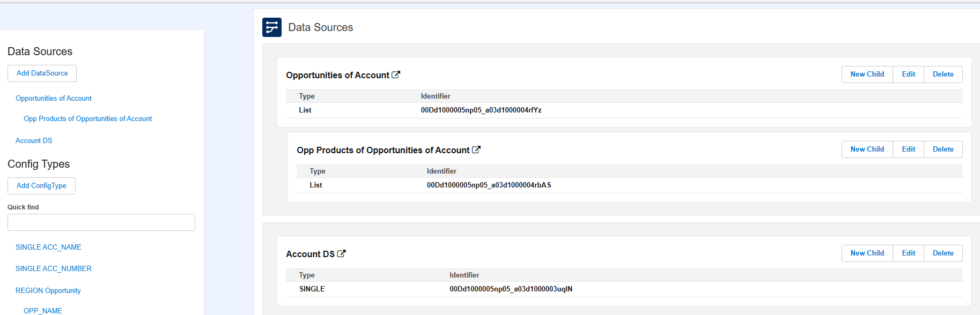Delete the Opportunities of Account data source
The width and height of the screenshot is (980, 315).
(943, 74)
